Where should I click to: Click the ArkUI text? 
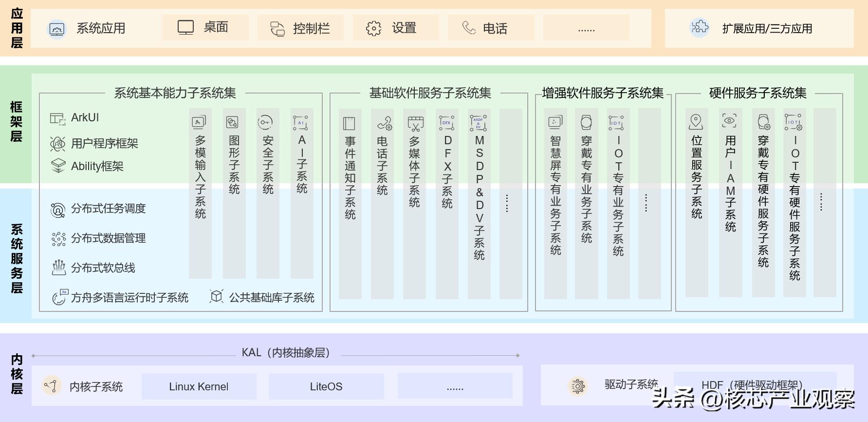[x=85, y=117]
